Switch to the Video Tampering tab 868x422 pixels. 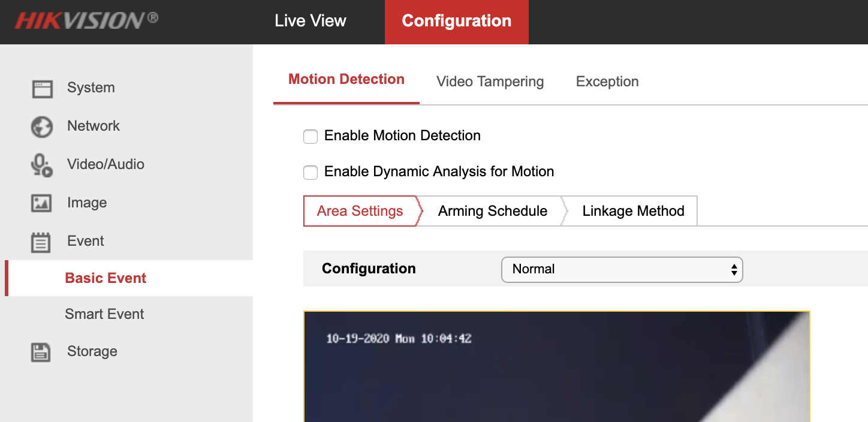coord(490,82)
